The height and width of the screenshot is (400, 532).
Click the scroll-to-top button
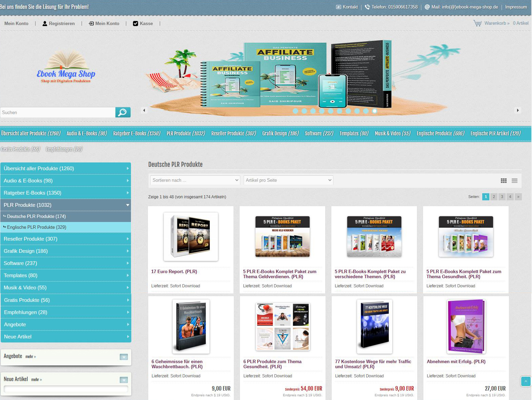[x=526, y=381]
